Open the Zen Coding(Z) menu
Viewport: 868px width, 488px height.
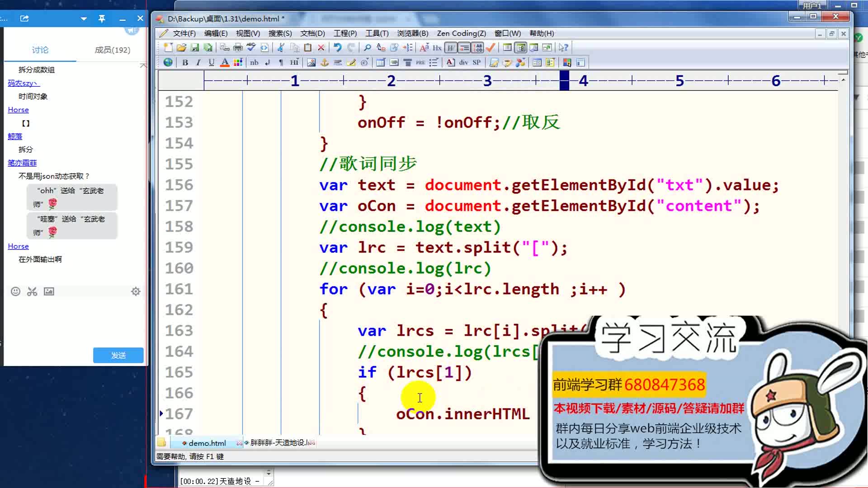pos(461,33)
